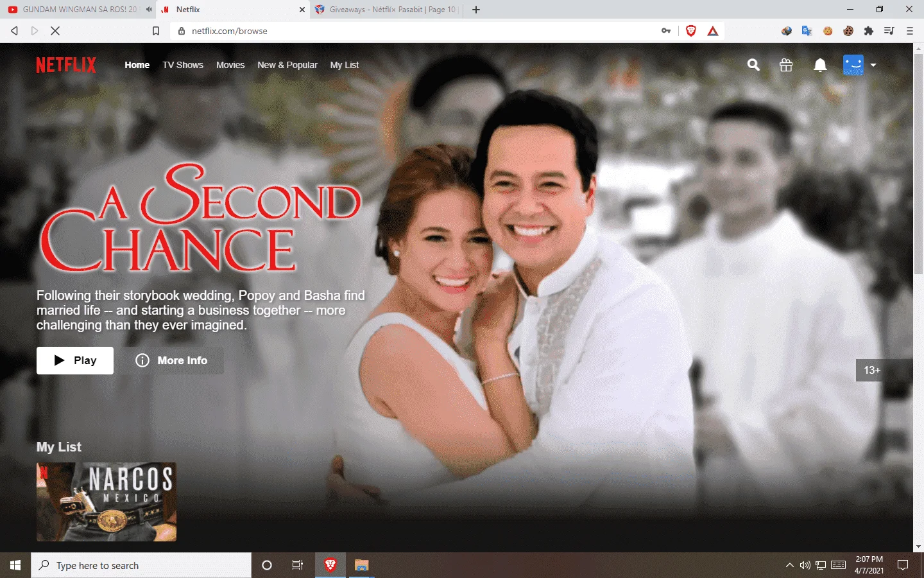Click the chocolate chip cookie extension icon
This screenshot has width=924, height=578.
(x=848, y=31)
